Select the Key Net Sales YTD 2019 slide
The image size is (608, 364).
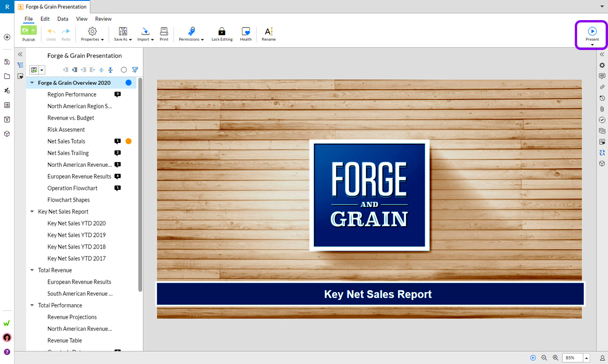pyautogui.click(x=76, y=235)
